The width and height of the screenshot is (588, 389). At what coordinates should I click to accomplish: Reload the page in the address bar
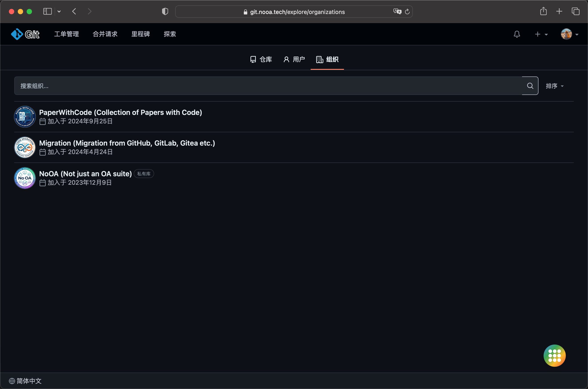tap(407, 12)
